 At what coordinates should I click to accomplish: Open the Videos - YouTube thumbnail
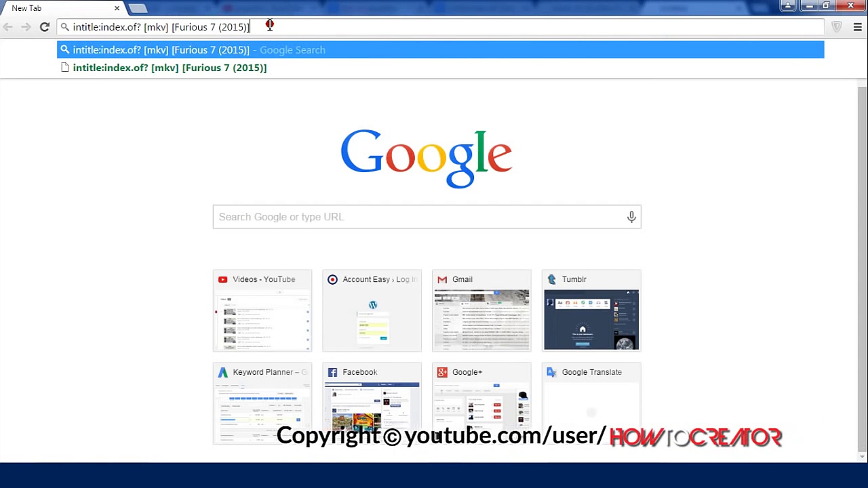point(262,310)
